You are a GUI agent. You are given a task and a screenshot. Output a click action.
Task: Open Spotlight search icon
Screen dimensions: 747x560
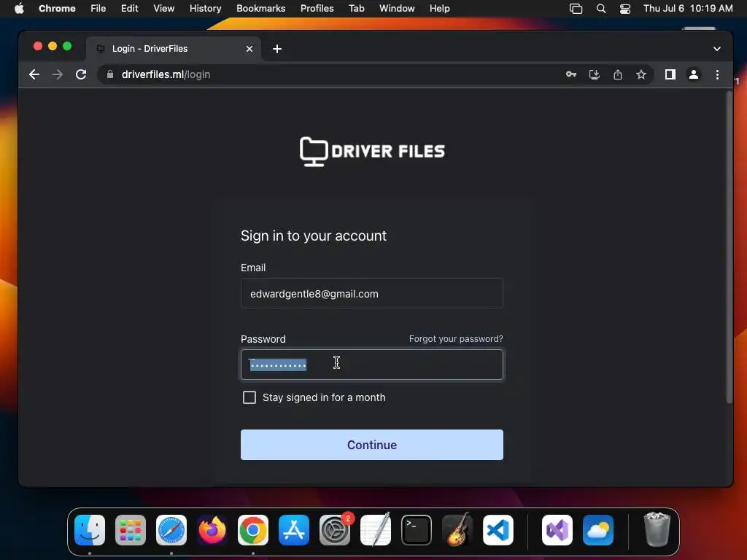pyautogui.click(x=601, y=8)
